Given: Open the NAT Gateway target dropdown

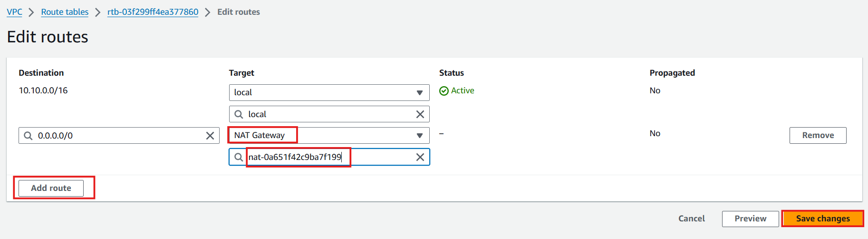Looking at the screenshot, I should (329, 135).
